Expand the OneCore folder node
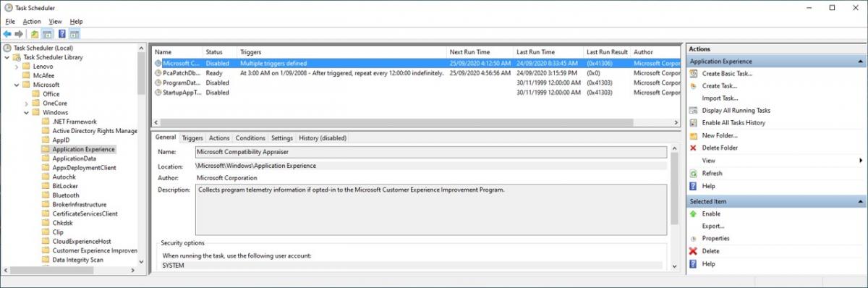Viewport: 868px width, 288px height. (x=26, y=103)
